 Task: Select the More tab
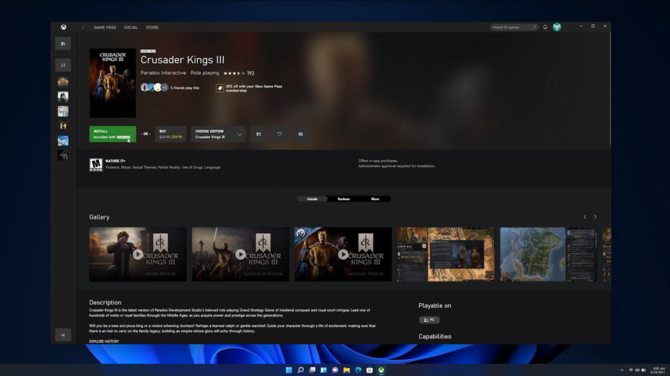(375, 199)
